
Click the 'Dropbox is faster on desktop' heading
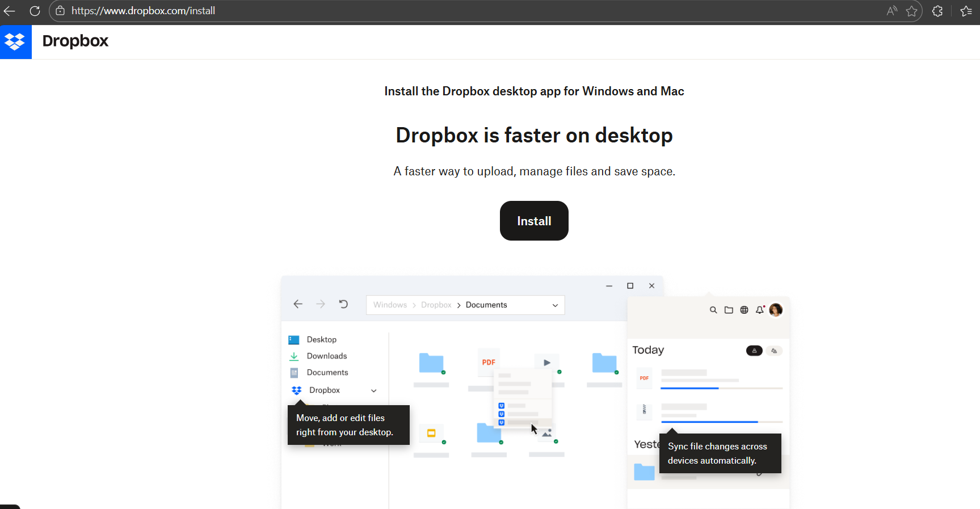[x=534, y=136]
